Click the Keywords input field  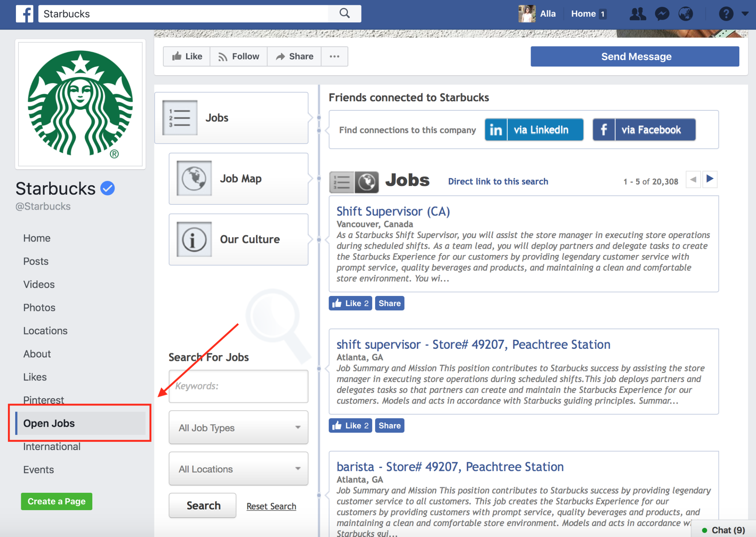pyautogui.click(x=239, y=386)
